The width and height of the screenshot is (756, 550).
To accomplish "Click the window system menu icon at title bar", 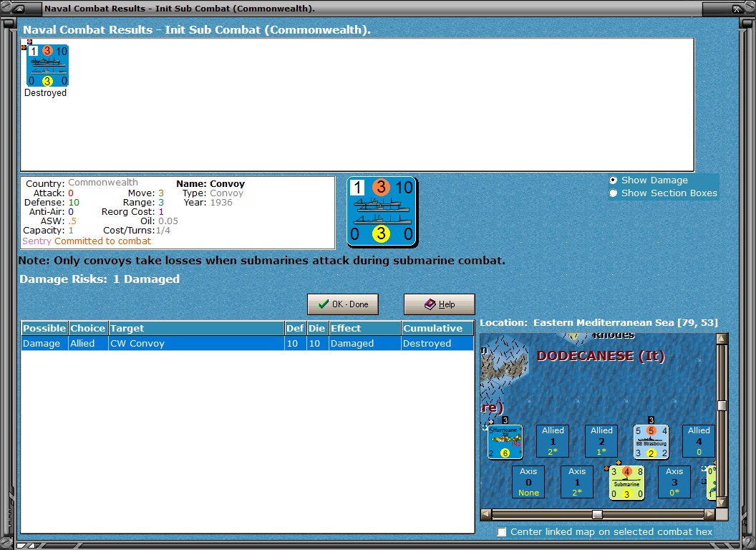I will point(19,9).
